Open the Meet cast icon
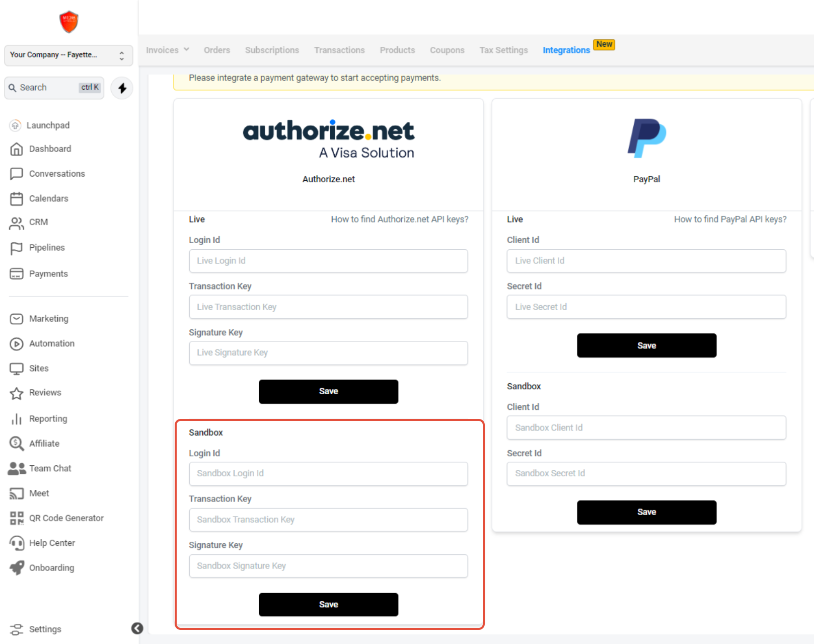This screenshot has width=814, height=644. click(17, 494)
